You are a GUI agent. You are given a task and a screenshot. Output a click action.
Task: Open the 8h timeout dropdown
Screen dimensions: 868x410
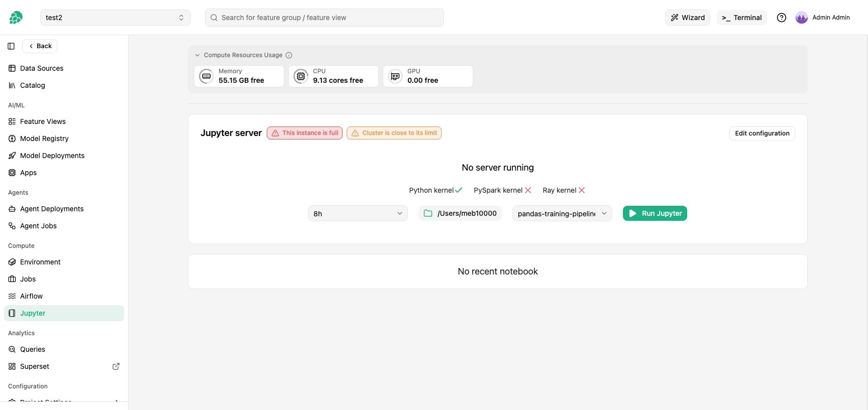[358, 213]
